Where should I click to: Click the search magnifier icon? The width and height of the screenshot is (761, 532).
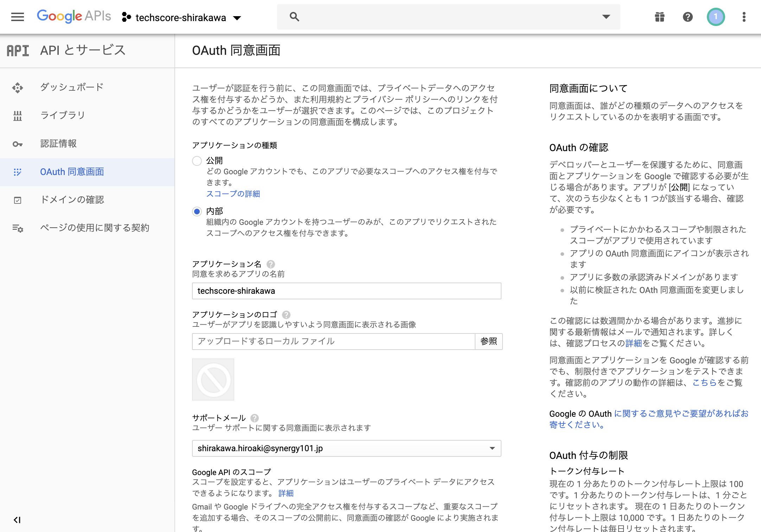294,17
